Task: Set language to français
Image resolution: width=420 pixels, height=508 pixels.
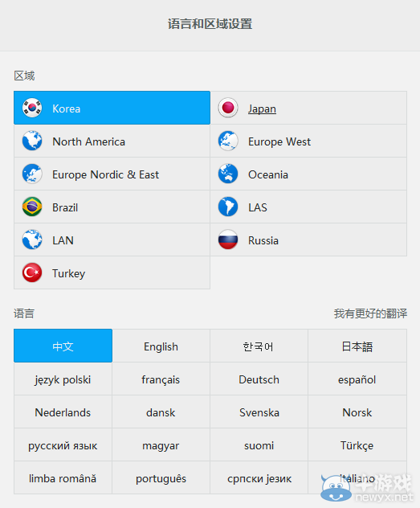Action: 161,379
